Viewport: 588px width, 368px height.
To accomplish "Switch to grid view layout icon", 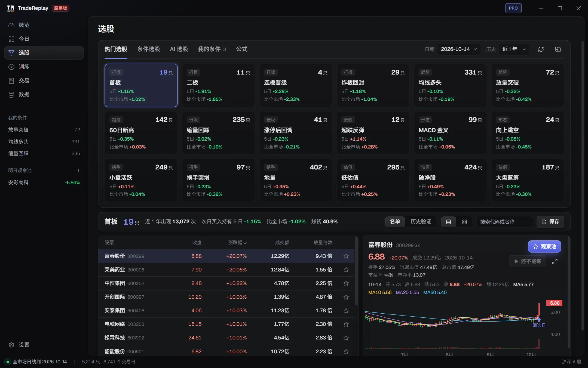I will 464,222.
